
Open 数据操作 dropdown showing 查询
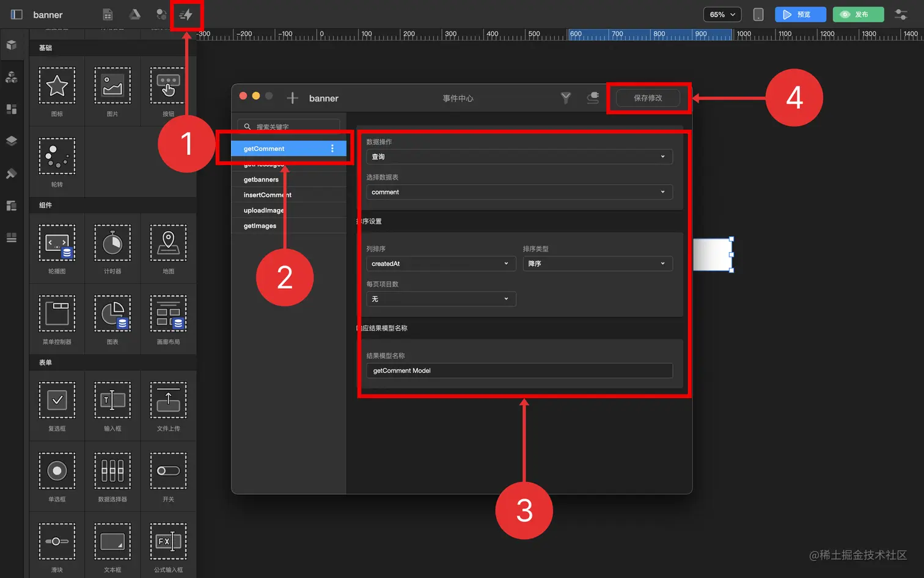pyautogui.click(x=519, y=157)
